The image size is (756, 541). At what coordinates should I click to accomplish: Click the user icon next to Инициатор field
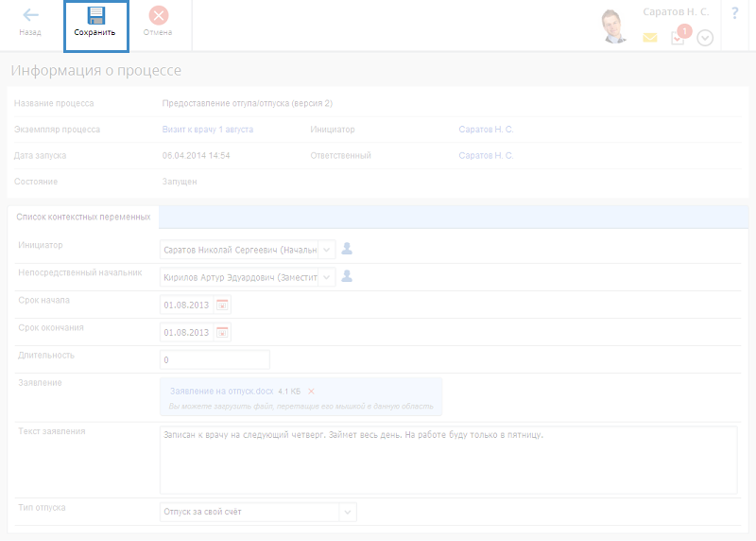pyautogui.click(x=347, y=249)
